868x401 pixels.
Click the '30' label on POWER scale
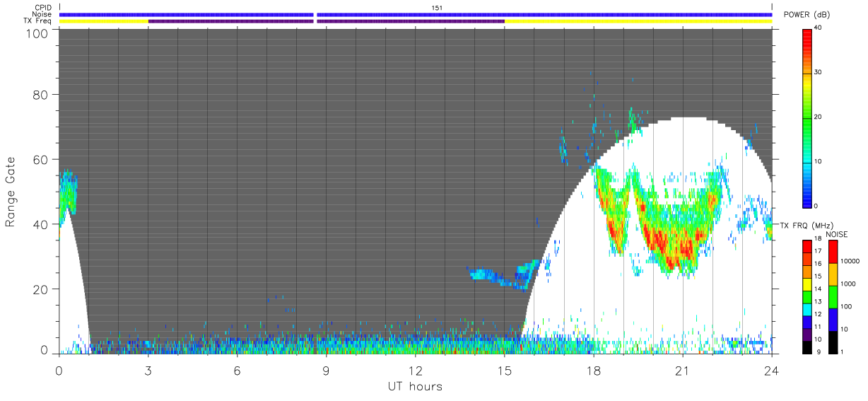click(x=819, y=73)
